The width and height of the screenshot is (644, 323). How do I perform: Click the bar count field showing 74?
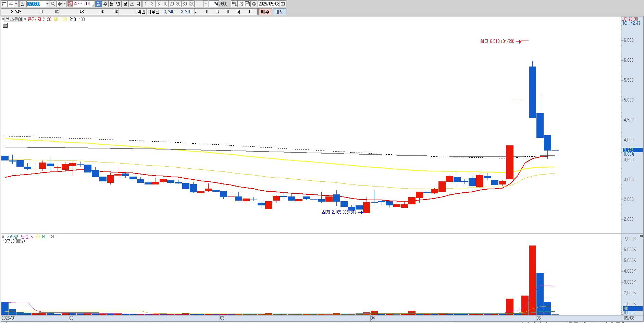click(214, 4)
